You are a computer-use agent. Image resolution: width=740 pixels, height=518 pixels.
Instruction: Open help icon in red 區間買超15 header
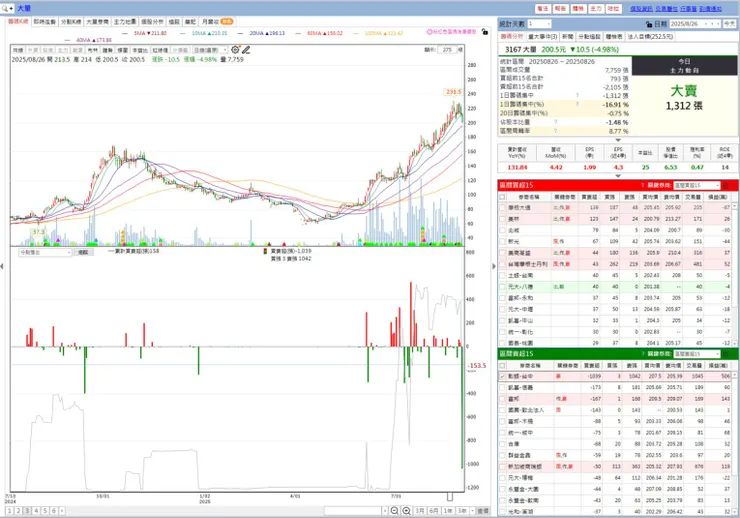[642, 185]
